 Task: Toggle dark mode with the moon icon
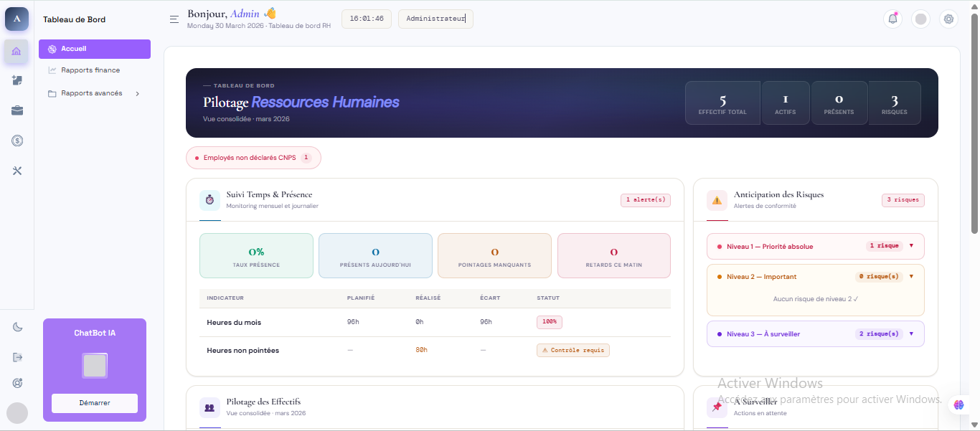coord(17,327)
